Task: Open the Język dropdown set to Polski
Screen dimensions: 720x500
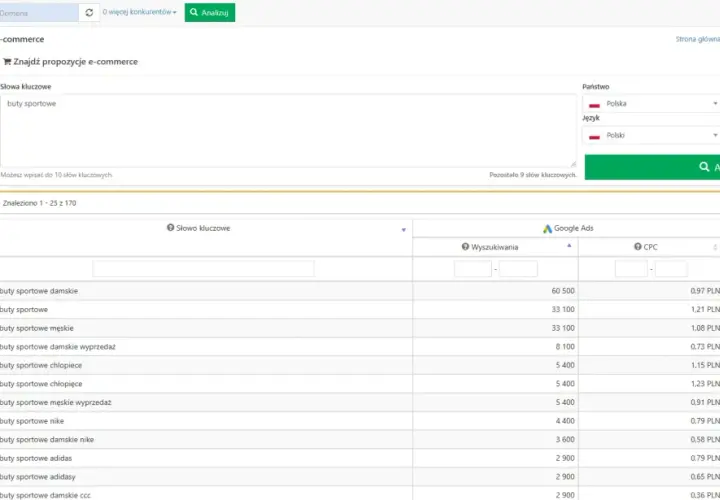Action: click(x=651, y=135)
